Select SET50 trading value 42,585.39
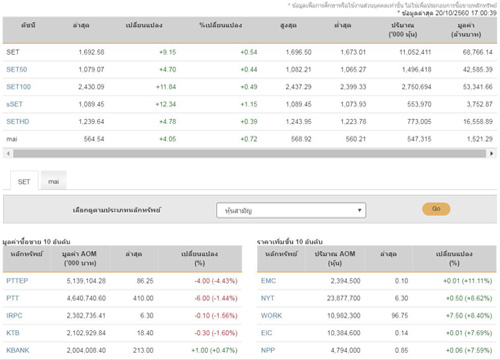The height and width of the screenshot is (360, 500). (477, 69)
